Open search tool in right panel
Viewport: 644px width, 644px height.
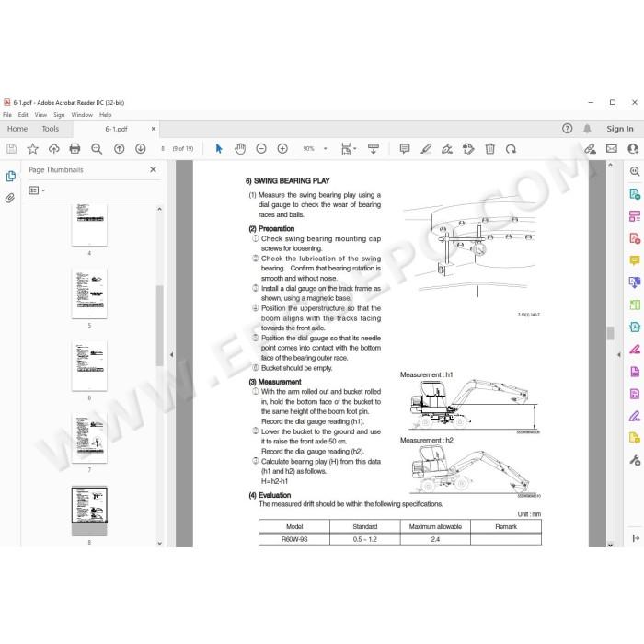click(635, 171)
